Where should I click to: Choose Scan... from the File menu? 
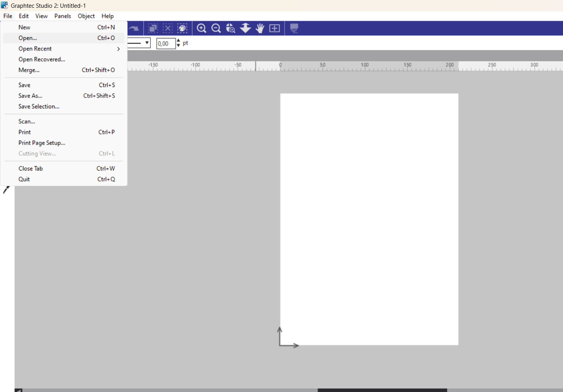(64, 122)
